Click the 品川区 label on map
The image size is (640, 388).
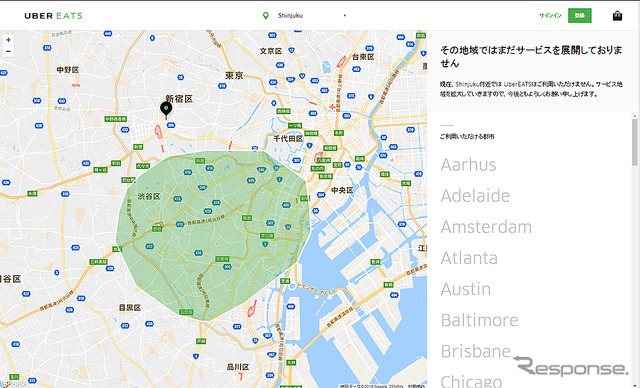(x=238, y=367)
